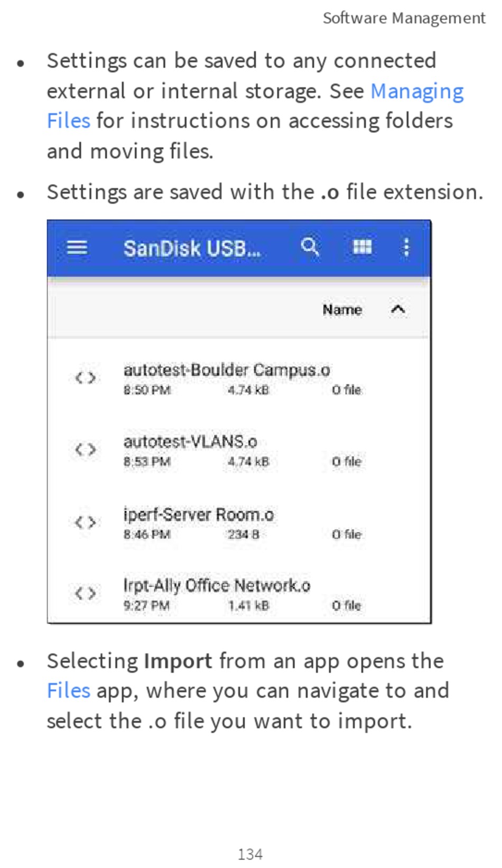Select the autotest-Boulder Campus.o file name
The image size is (502, 868).
tap(227, 370)
